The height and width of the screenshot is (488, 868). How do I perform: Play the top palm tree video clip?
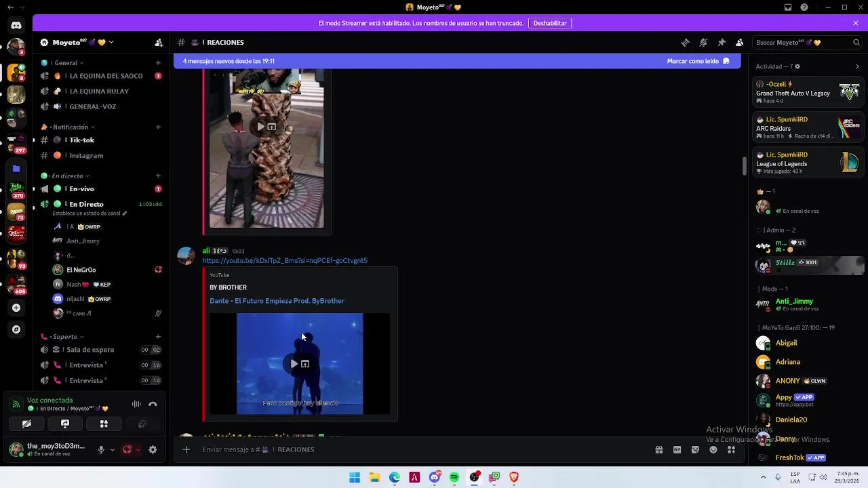[260, 127]
